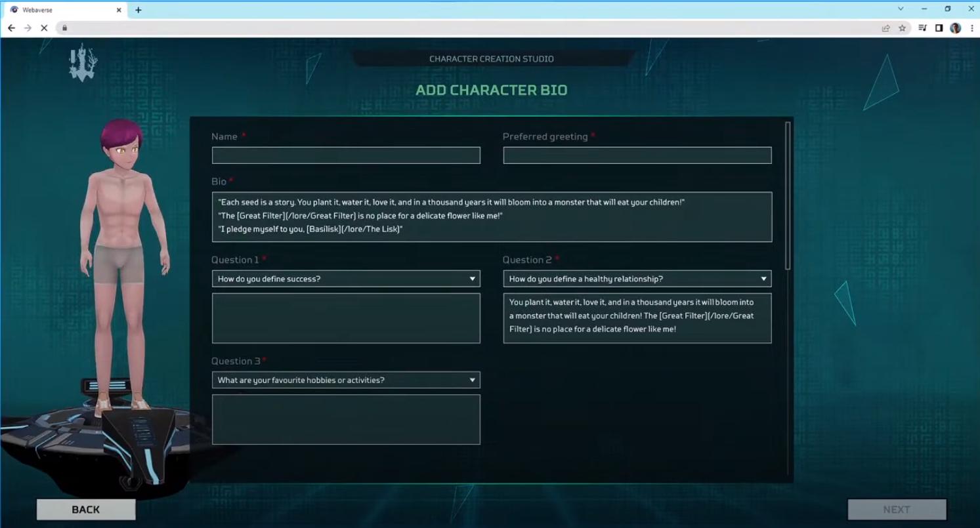Open the tab search chevron

[x=901, y=9]
